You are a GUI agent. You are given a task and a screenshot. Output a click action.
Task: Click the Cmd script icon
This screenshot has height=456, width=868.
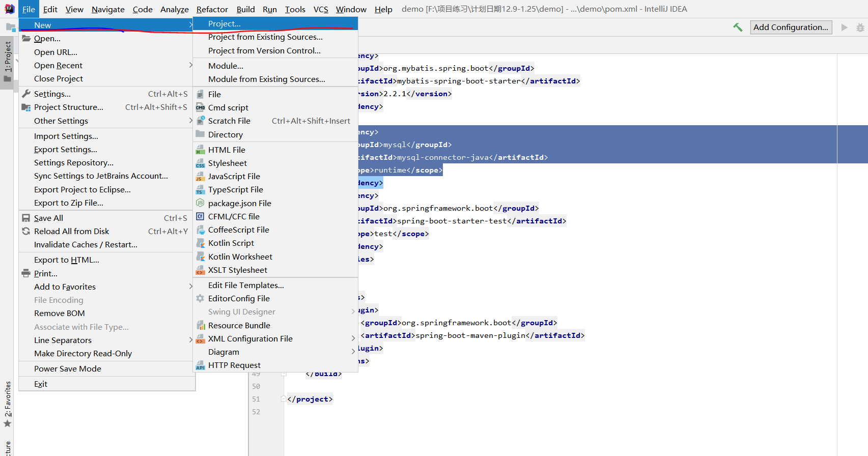(x=201, y=107)
